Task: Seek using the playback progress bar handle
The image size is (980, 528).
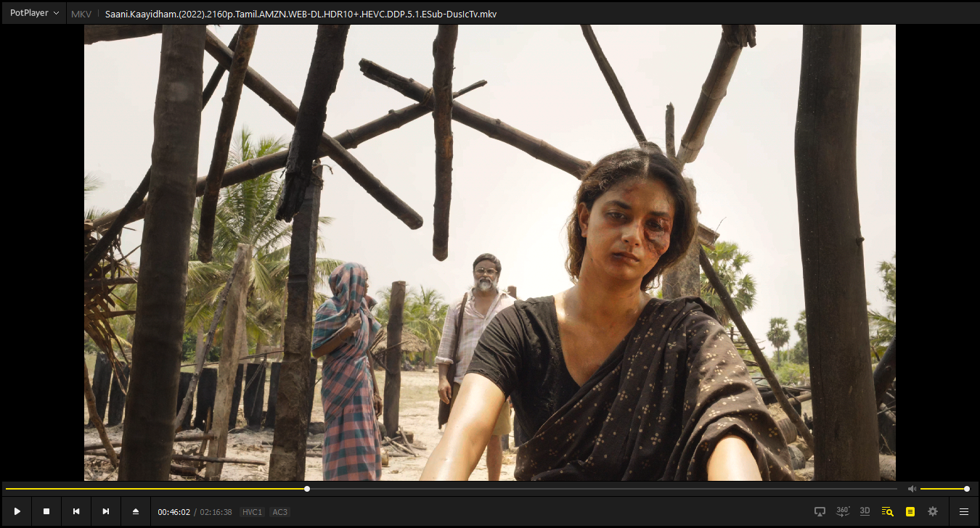Action: [307, 489]
